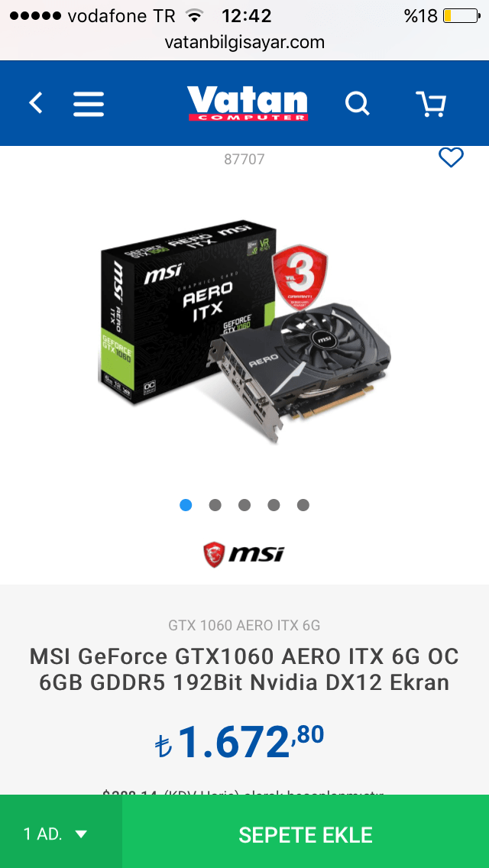The width and height of the screenshot is (489, 868).
Task: Tap the SEPETE EKLE button
Action: (x=306, y=831)
